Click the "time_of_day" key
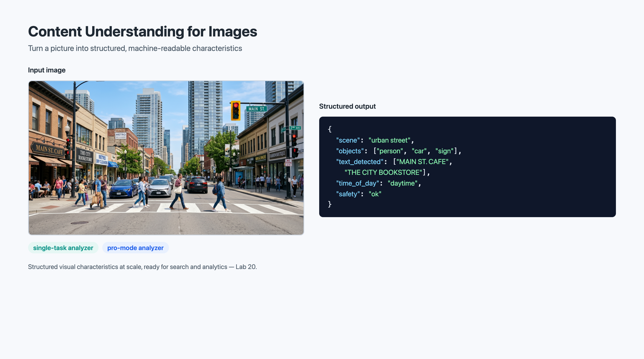The image size is (644, 359). [x=358, y=183]
